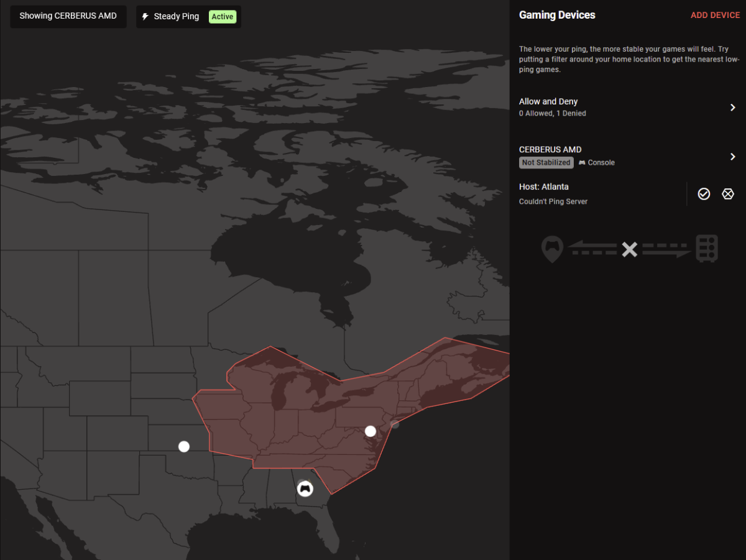Click the Steady Ping button
The width and height of the screenshot is (746, 560).
(x=188, y=17)
